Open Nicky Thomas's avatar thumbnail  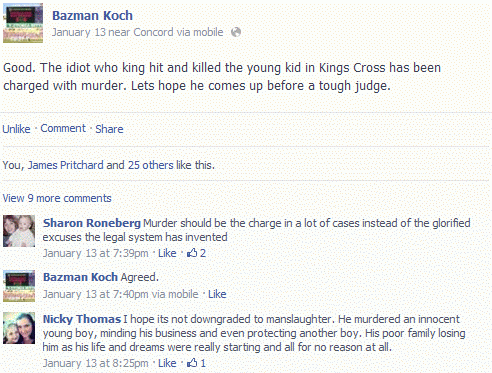(19, 328)
